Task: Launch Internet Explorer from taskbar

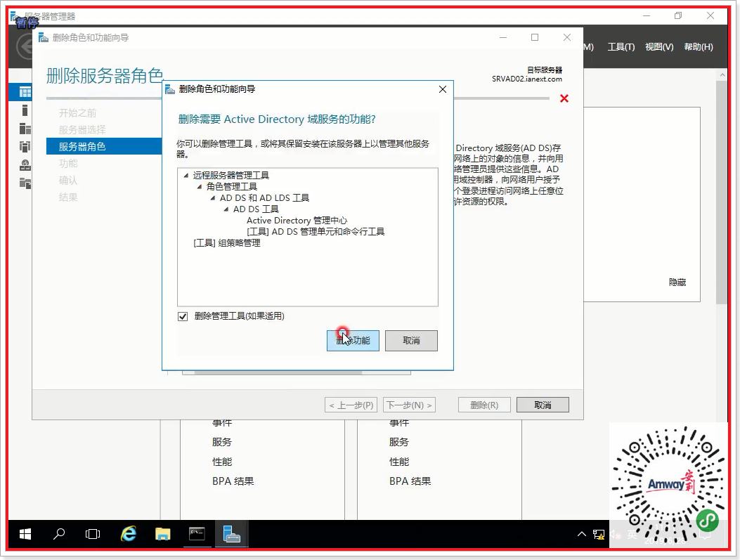Action: click(x=129, y=534)
